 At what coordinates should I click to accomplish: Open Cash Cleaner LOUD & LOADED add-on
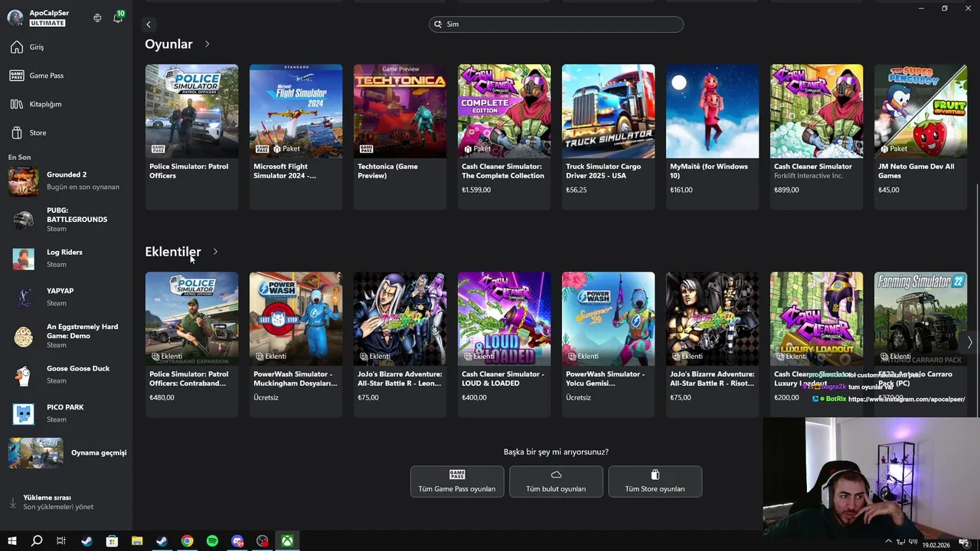504,344
